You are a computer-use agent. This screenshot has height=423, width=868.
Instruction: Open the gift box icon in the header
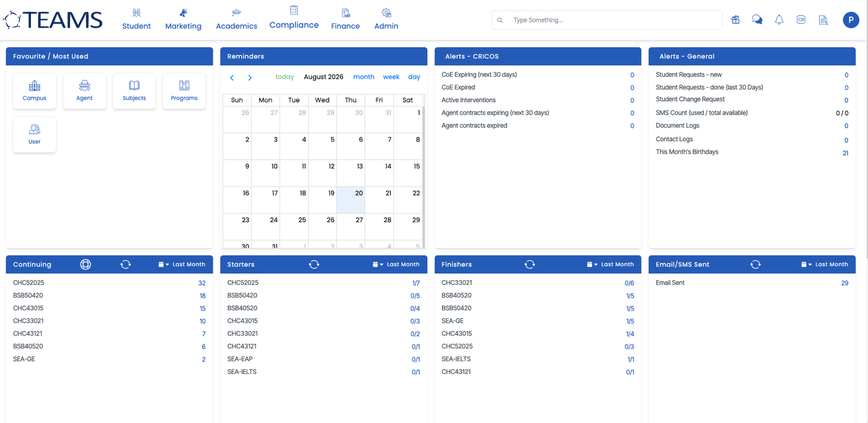[x=735, y=20]
